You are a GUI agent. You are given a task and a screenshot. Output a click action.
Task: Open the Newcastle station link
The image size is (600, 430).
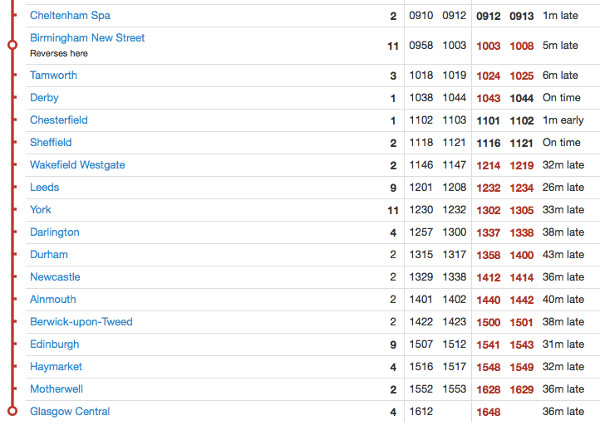[55, 277]
